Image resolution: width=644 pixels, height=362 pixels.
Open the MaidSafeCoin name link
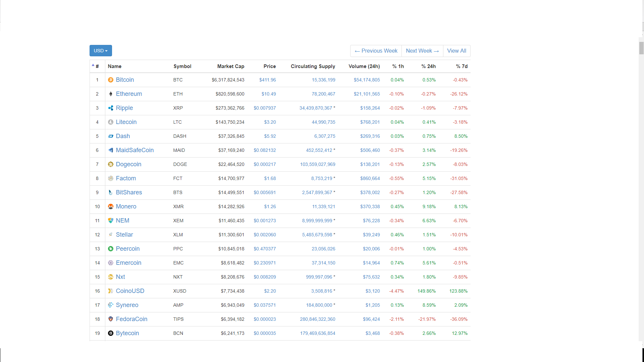[135, 150]
